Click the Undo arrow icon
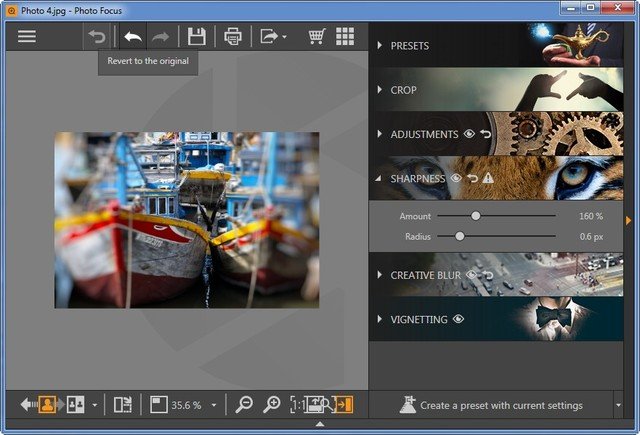This screenshot has width=640, height=435. [x=132, y=37]
